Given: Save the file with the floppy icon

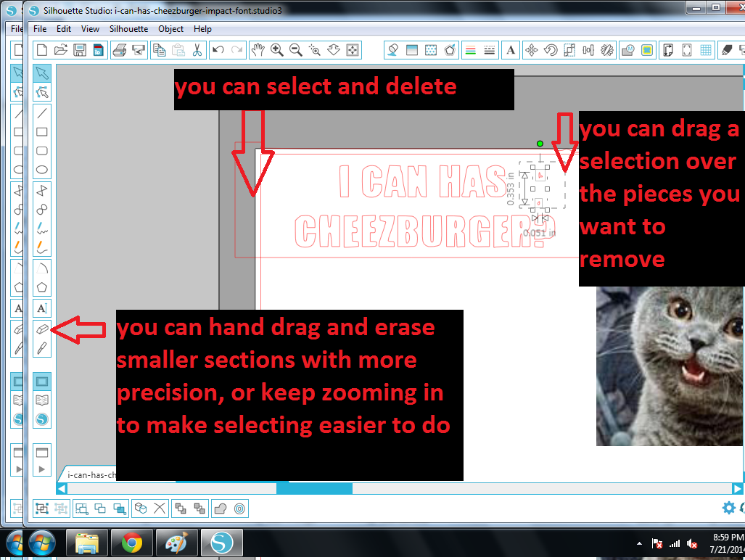Looking at the screenshot, I should [x=80, y=50].
